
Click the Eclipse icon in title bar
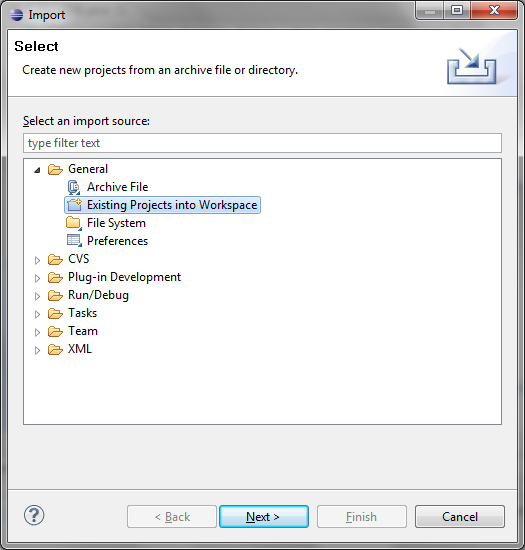(x=16, y=15)
